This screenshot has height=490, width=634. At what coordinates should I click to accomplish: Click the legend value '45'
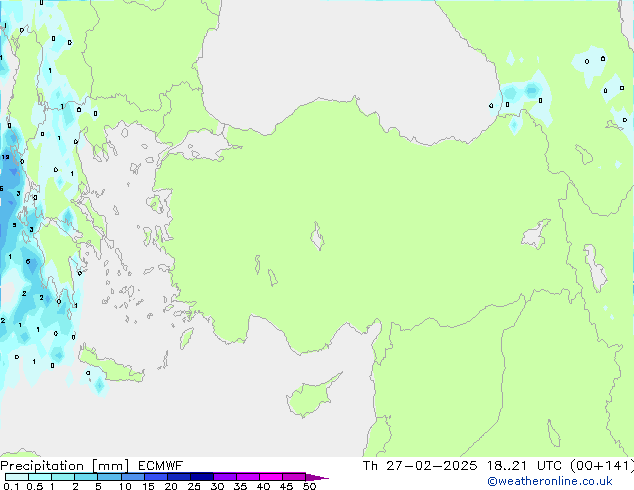pos(286,486)
